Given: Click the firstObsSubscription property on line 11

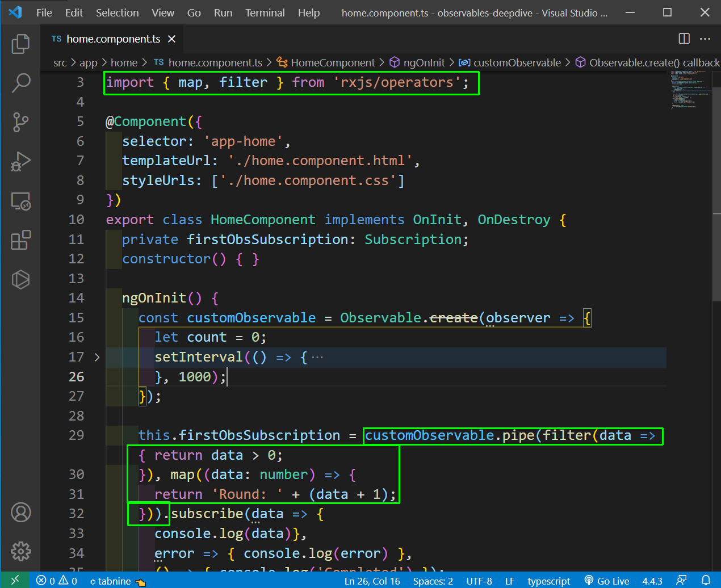Looking at the screenshot, I should pyautogui.click(x=267, y=240).
